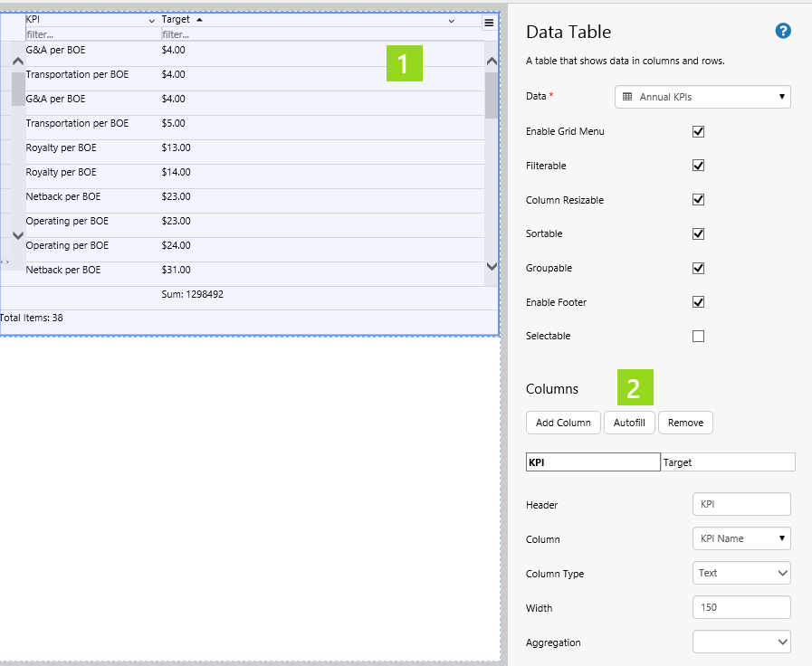Toggle the Groupable checkbox
Image resolution: width=812 pixels, height=666 pixels.
[x=698, y=268]
